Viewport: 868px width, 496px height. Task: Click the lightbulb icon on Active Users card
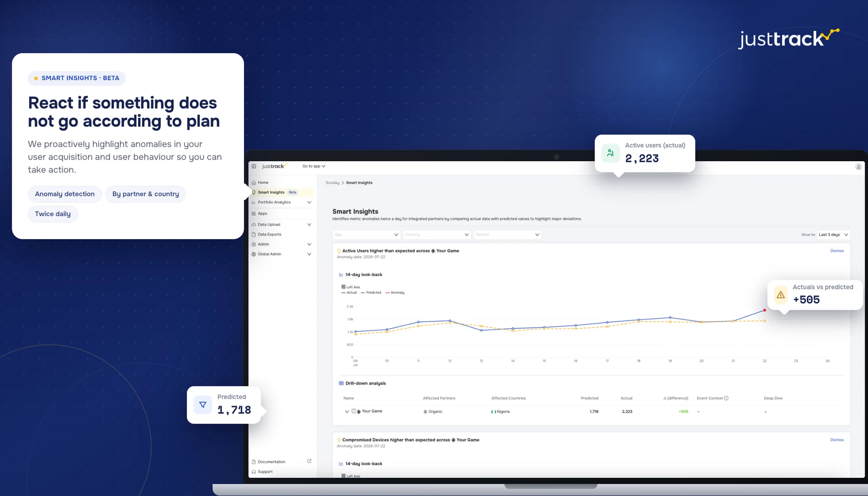tap(339, 251)
